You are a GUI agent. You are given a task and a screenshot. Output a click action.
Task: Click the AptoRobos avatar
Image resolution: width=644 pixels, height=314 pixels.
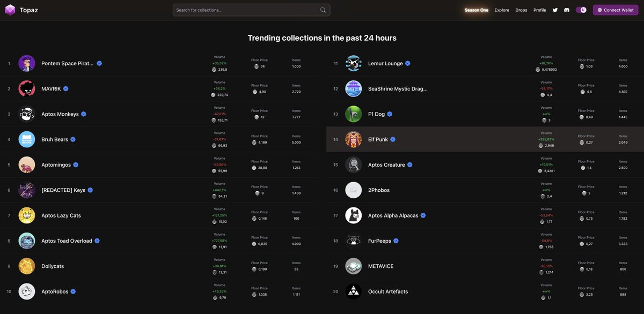(27, 291)
